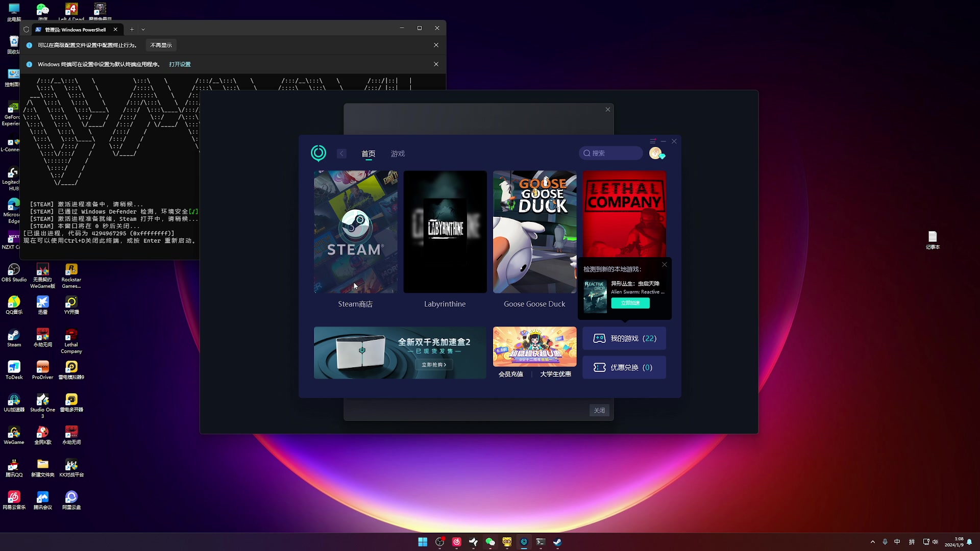Open the Steam商店 game card
This screenshot has width=980, height=551.
click(355, 232)
